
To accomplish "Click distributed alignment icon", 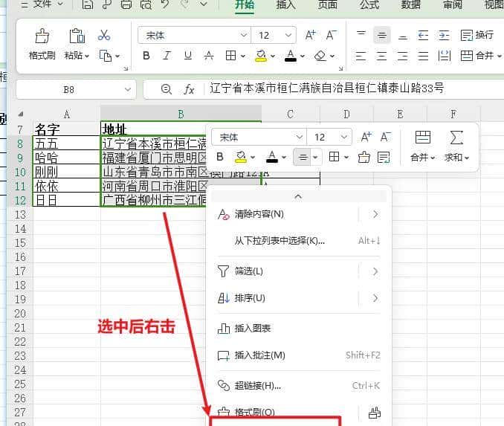I will tap(445, 56).
